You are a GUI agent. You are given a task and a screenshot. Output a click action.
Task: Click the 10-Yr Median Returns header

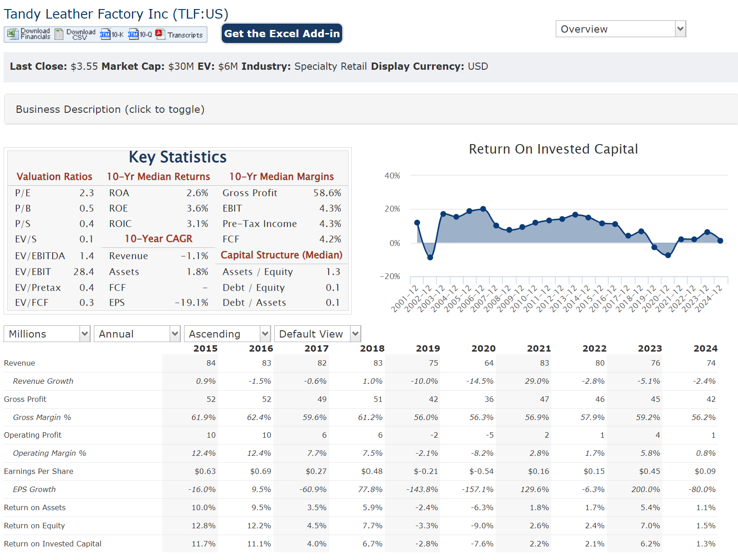pos(158,176)
